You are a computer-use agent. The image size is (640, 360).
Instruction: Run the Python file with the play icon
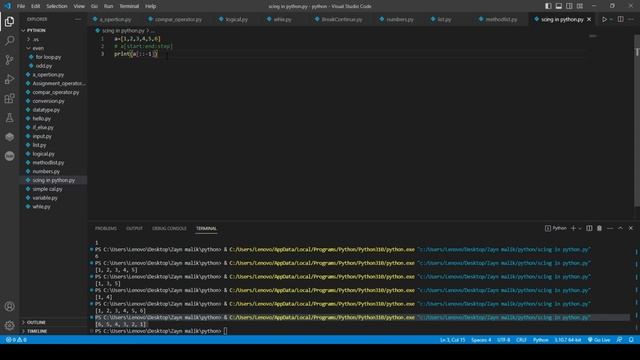pyautogui.click(x=604, y=19)
